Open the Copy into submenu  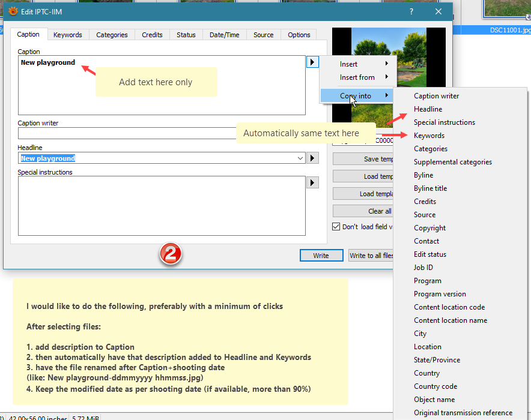[x=356, y=96]
